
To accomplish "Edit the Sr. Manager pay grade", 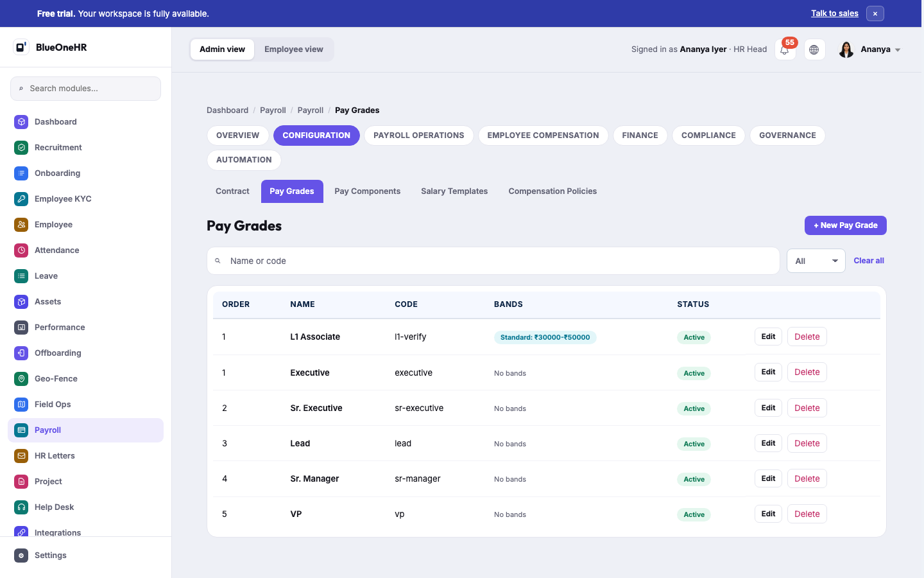I will (x=768, y=478).
